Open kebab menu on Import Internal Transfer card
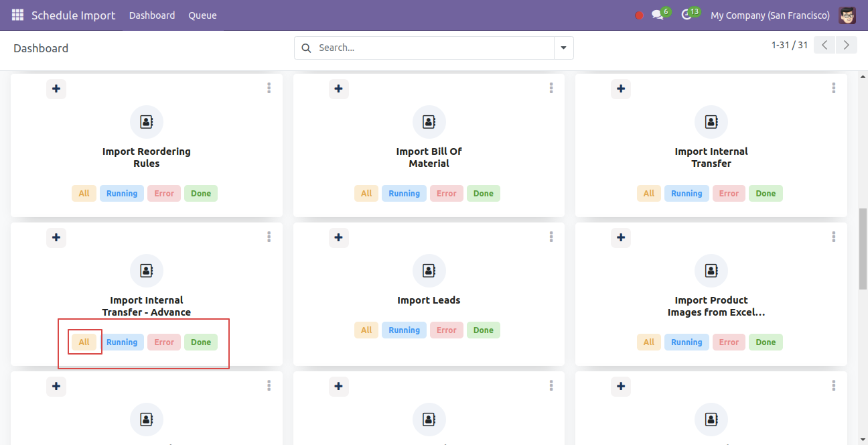Image resolution: width=868 pixels, height=445 pixels. [x=834, y=88]
